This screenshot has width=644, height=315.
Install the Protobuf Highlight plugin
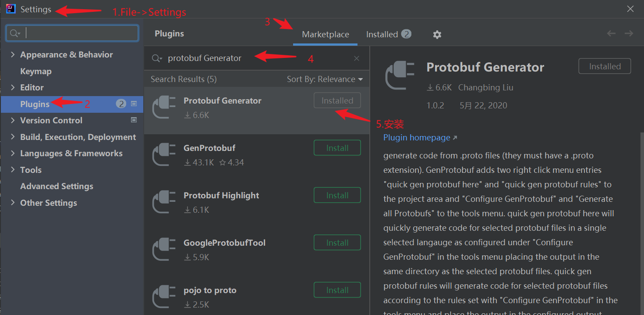pos(337,195)
